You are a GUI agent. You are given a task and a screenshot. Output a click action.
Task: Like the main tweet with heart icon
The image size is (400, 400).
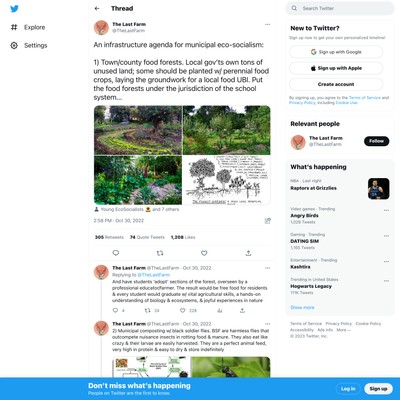point(204,253)
